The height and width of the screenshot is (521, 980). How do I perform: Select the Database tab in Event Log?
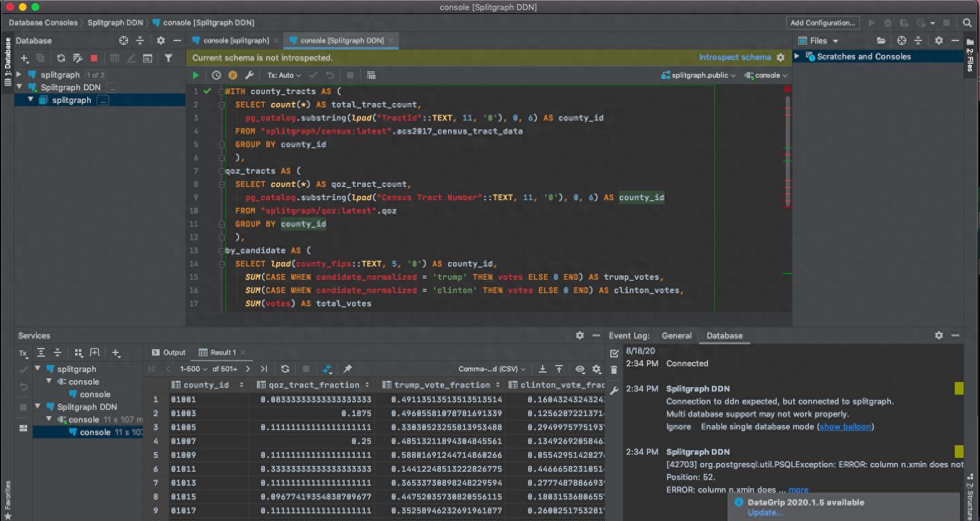[724, 335]
